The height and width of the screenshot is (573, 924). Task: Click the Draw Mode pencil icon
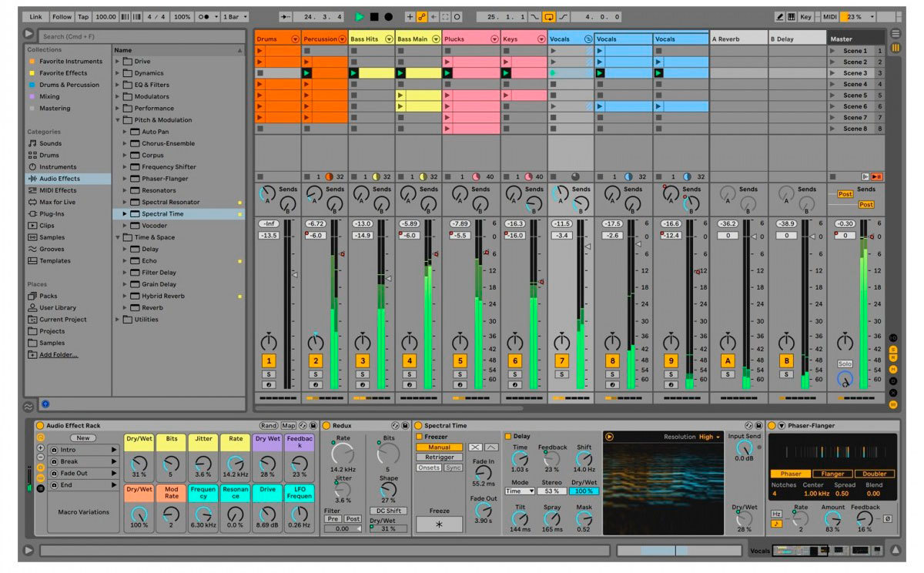(x=780, y=16)
